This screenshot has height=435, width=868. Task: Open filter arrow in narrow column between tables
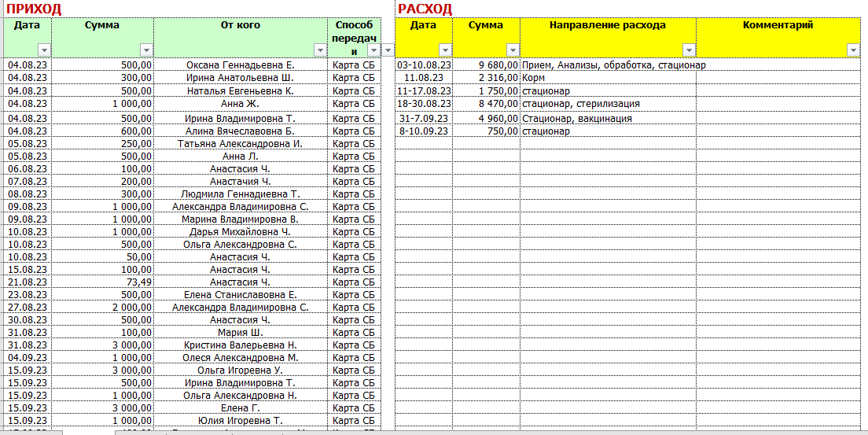click(x=388, y=50)
